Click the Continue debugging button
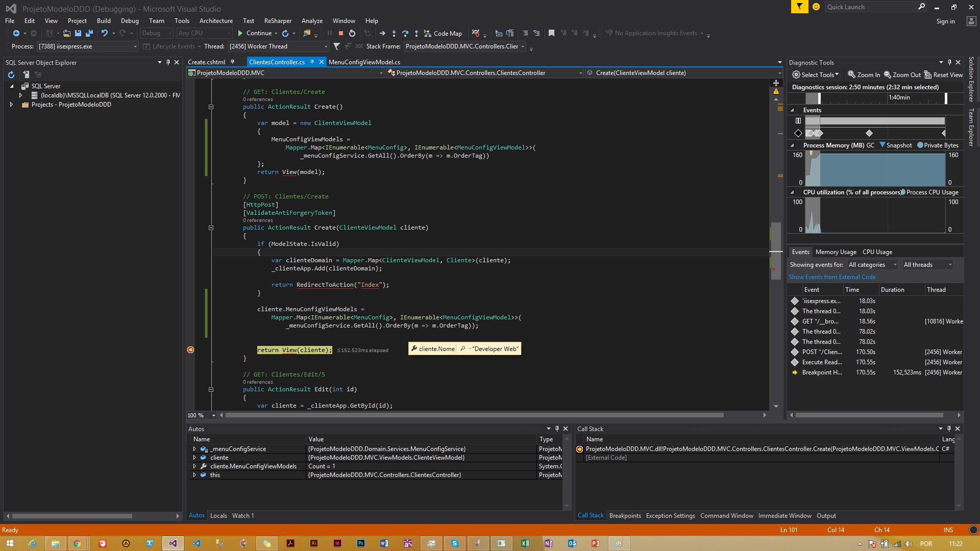The image size is (980, 551). (x=255, y=33)
